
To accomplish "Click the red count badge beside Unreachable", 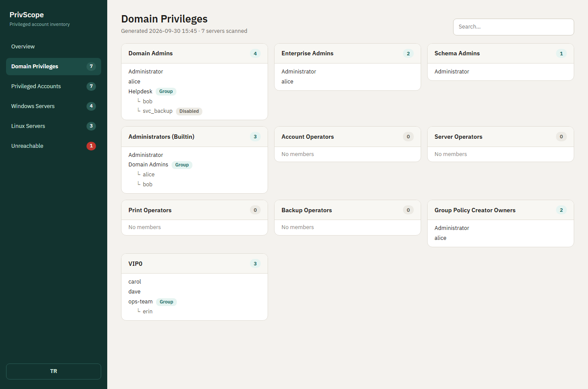I will tap(91, 146).
